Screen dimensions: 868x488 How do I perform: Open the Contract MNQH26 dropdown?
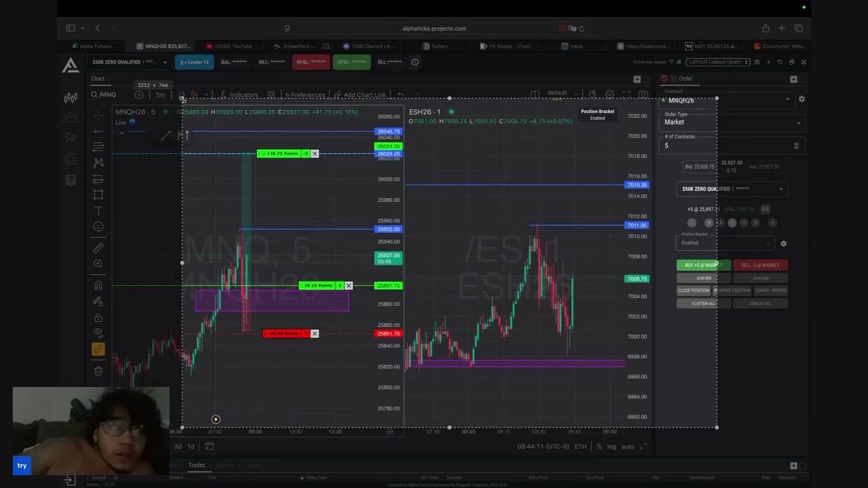pos(726,99)
